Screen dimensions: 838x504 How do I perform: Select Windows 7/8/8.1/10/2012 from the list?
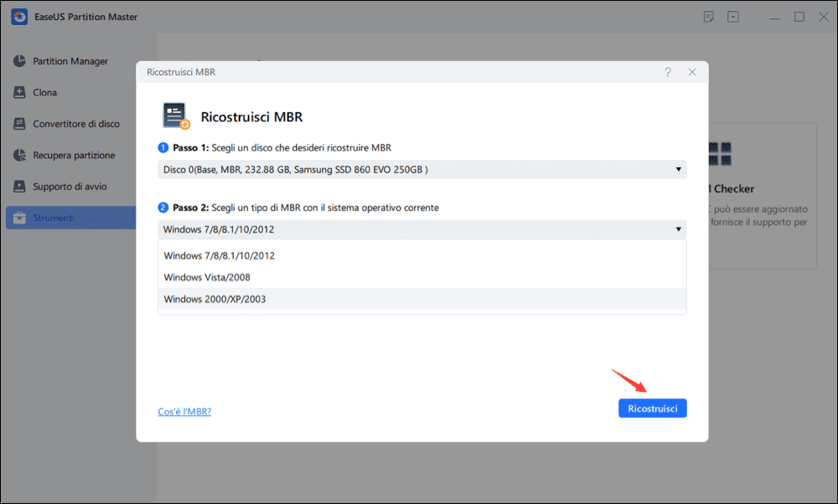pyautogui.click(x=422, y=255)
